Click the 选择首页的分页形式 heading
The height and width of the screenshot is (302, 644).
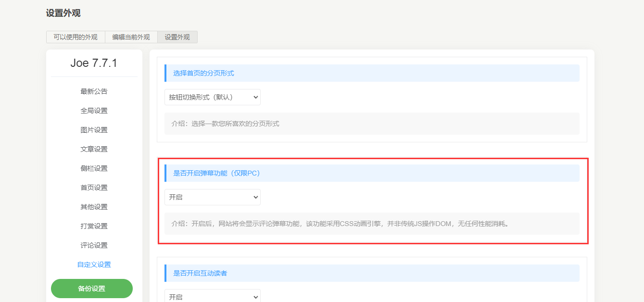pyautogui.click(x=372, y=73)
